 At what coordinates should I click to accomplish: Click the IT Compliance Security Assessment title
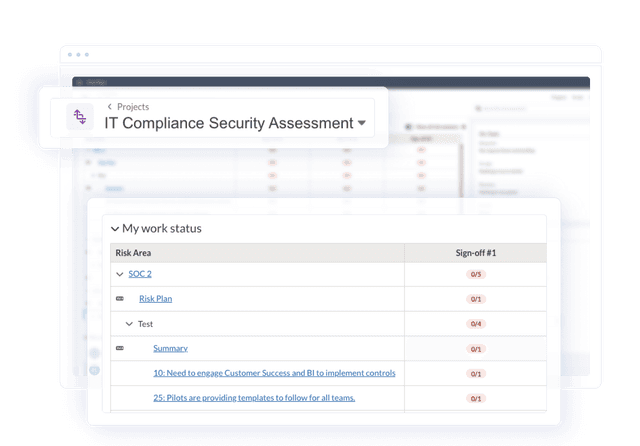pyautogui.click(x=229, y=123)
